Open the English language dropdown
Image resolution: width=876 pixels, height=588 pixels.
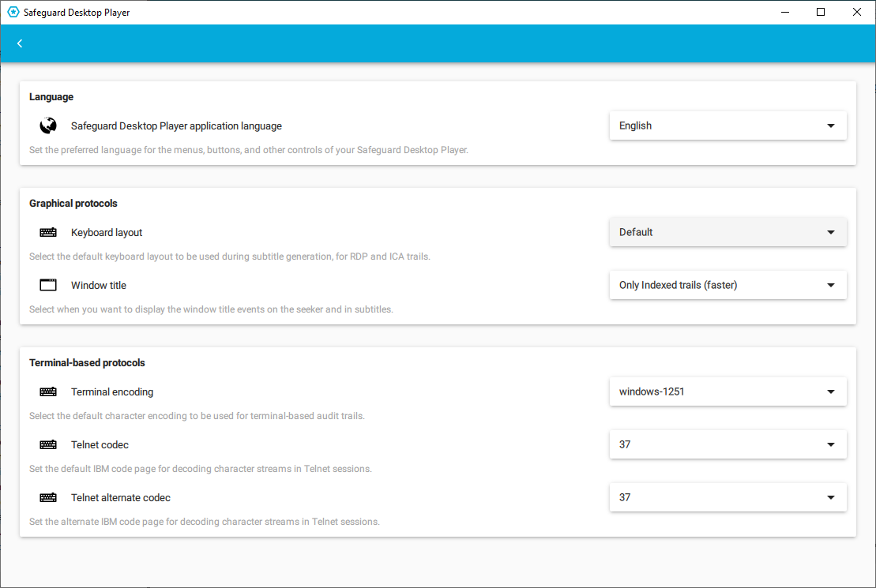click(x=728, y=125)
